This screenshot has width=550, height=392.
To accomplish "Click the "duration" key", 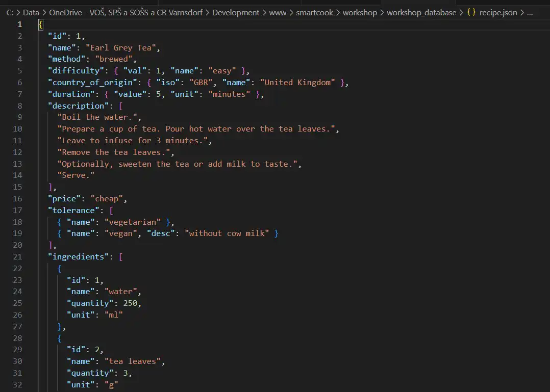I will [x=71, y=94].
